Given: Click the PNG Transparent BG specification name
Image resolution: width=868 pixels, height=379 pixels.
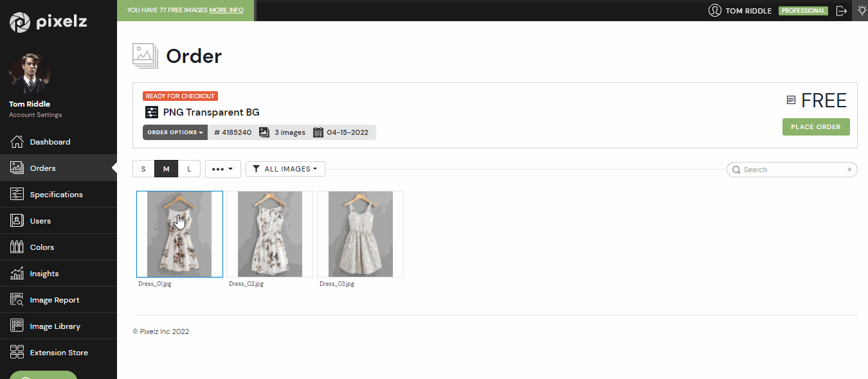Looking at the screenshot, I should click(x=212, y=112).
